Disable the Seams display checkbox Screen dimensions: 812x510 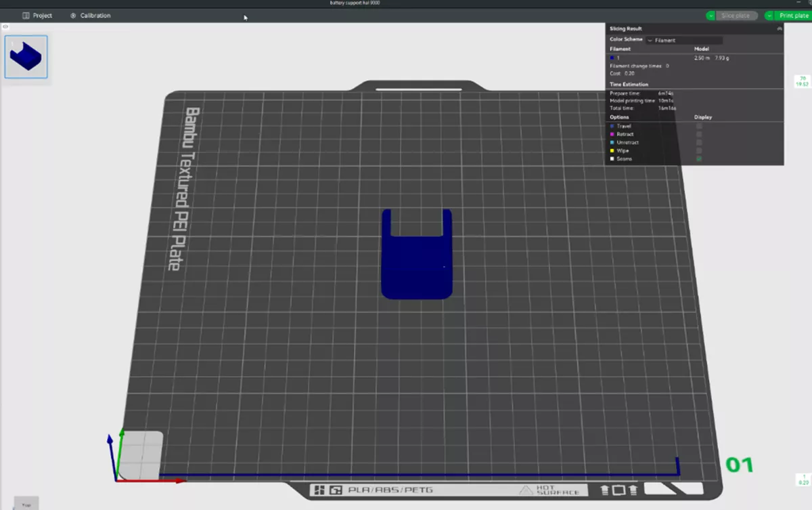(x=699, y=158)
